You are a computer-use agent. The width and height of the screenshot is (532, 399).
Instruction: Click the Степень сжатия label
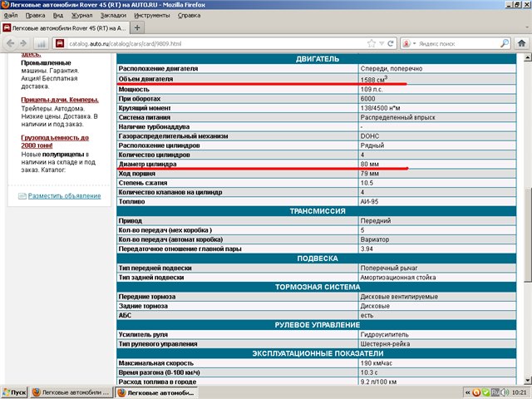142,183
